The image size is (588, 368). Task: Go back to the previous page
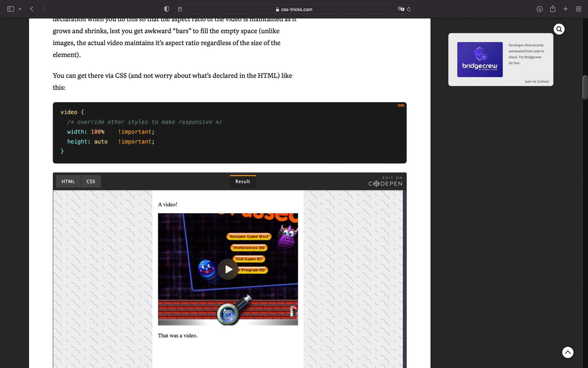pyautogui.click(x=32, y=9)
